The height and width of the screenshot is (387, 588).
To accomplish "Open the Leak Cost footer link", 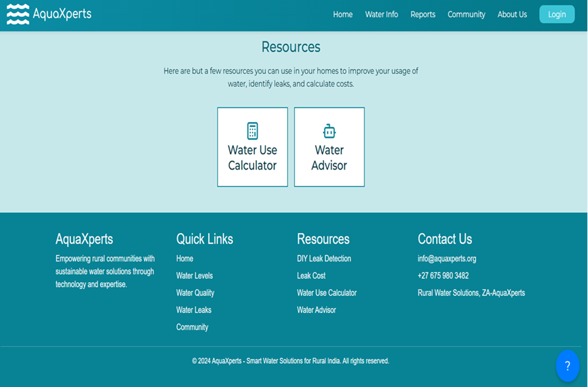I will pyautogui.click(x=311, y=276).
